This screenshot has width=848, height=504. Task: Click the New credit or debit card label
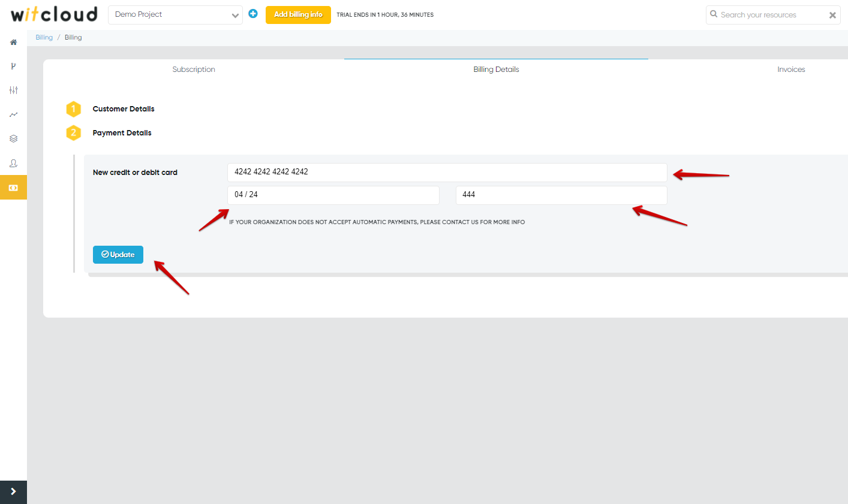(x=135, y=173)
